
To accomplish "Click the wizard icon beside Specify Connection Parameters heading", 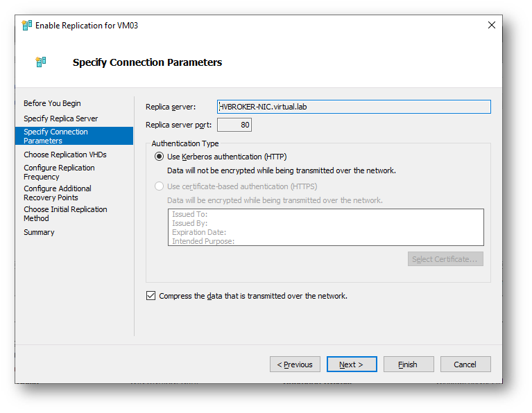I will pos(41,62).
